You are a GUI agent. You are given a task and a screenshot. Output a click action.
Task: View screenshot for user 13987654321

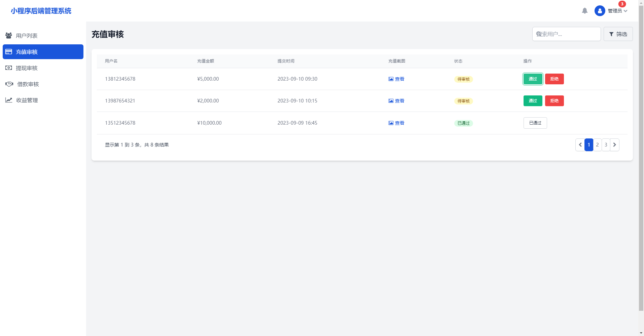pyautogui.click(x=396, y=101)
